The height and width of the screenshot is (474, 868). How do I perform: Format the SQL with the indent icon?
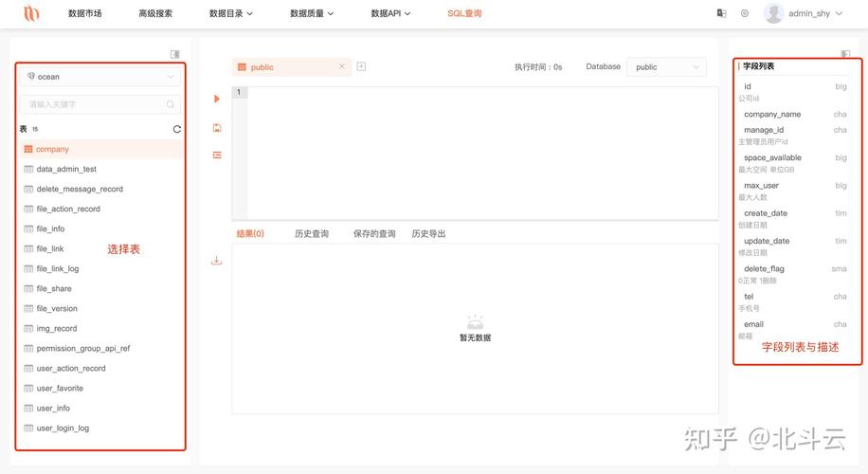tap(217, 155)
